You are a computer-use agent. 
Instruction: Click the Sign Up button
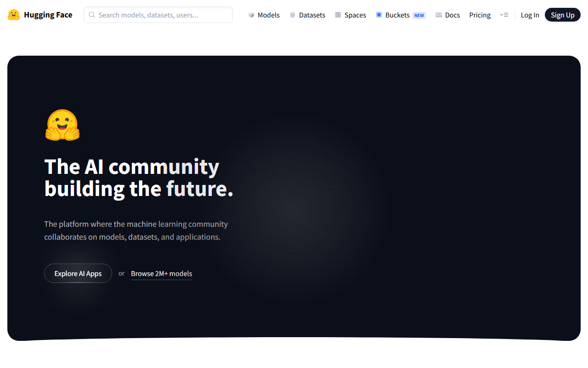(563, 15)
